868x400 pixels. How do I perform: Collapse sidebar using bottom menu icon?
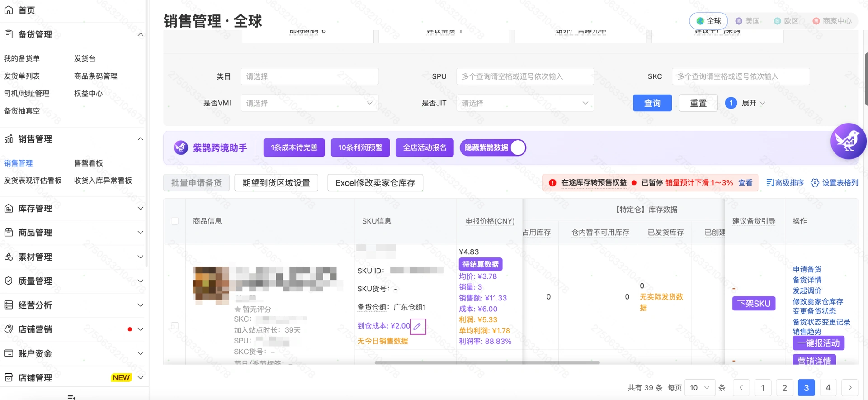pos(71,397)
